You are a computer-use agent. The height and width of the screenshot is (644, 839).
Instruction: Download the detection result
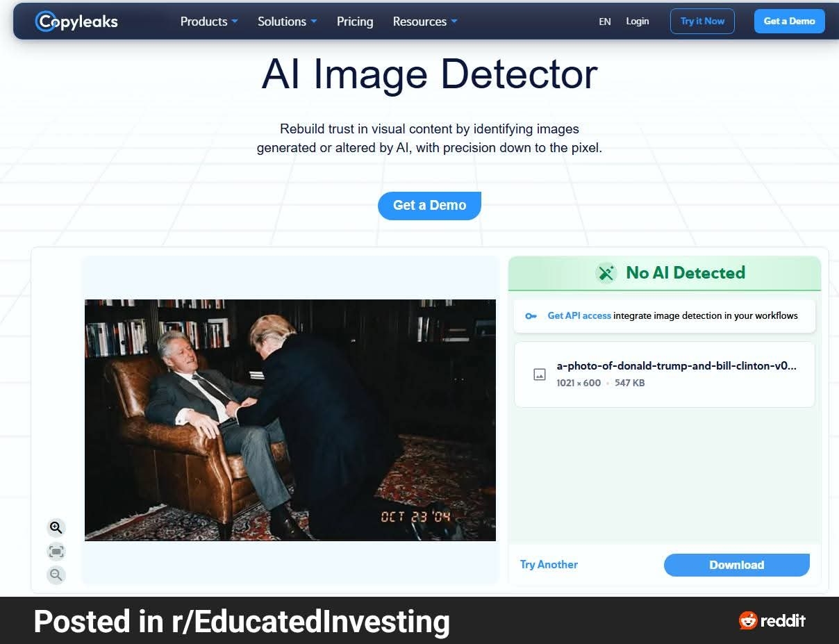tap(736, 565)
